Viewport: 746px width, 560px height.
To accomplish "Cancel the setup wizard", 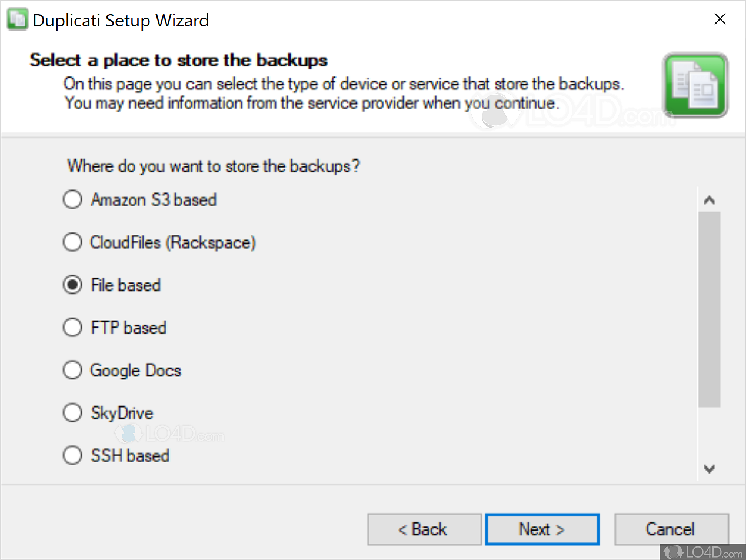I will (x=670, y=529).
